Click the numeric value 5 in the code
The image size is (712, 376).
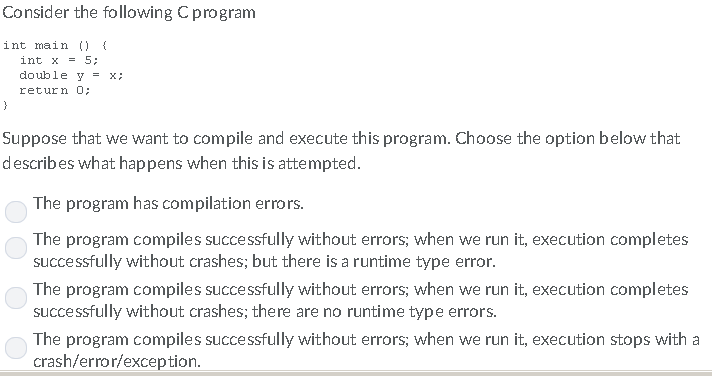(x=88, y=60)
